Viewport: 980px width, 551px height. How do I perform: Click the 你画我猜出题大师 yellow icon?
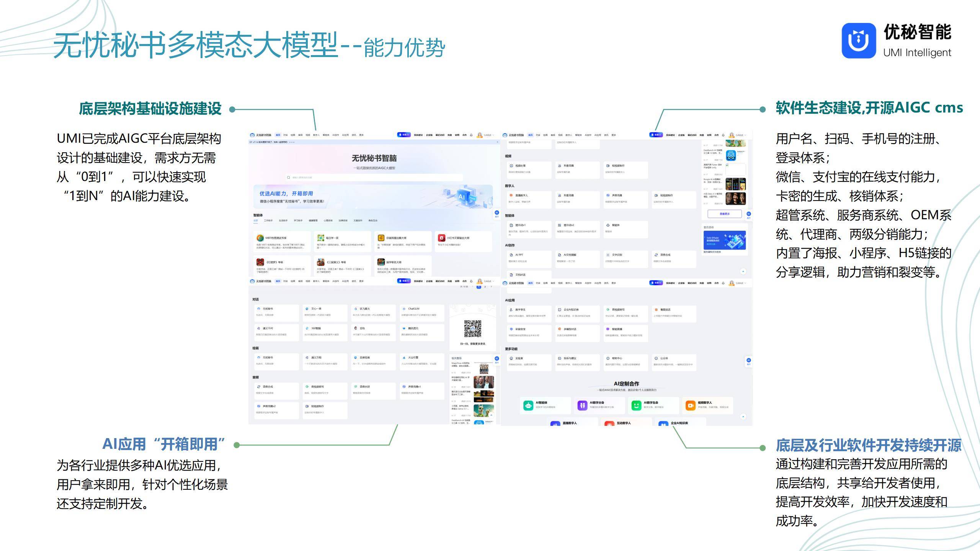pos(381,238)
